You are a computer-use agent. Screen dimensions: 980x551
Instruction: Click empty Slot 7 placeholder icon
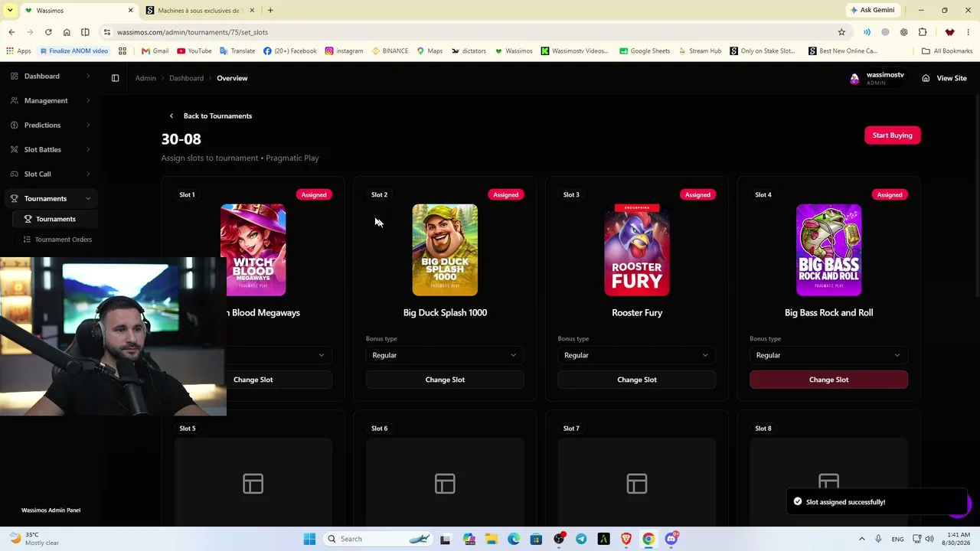(637, 484)
